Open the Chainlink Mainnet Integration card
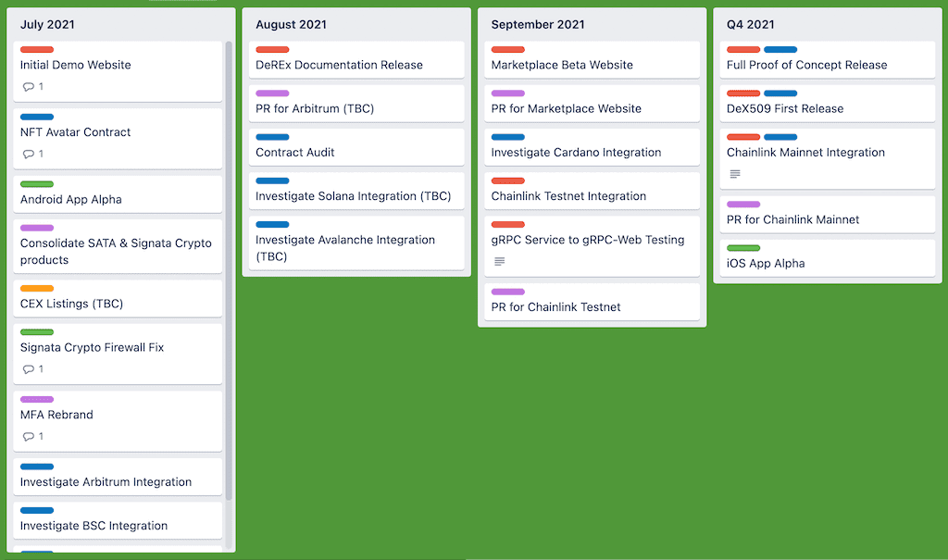948x560 pixels. click(827, 158)
